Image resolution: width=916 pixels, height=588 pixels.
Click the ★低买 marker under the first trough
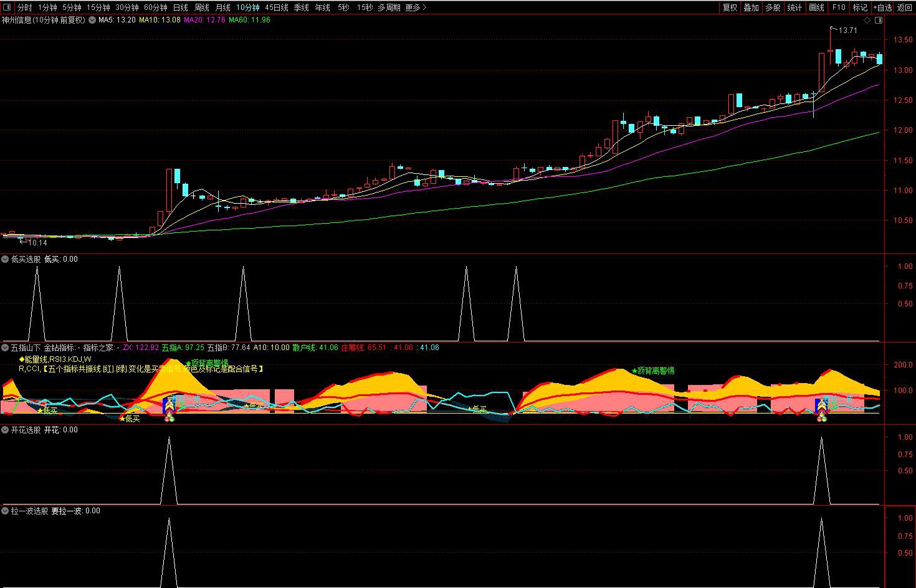47,410
